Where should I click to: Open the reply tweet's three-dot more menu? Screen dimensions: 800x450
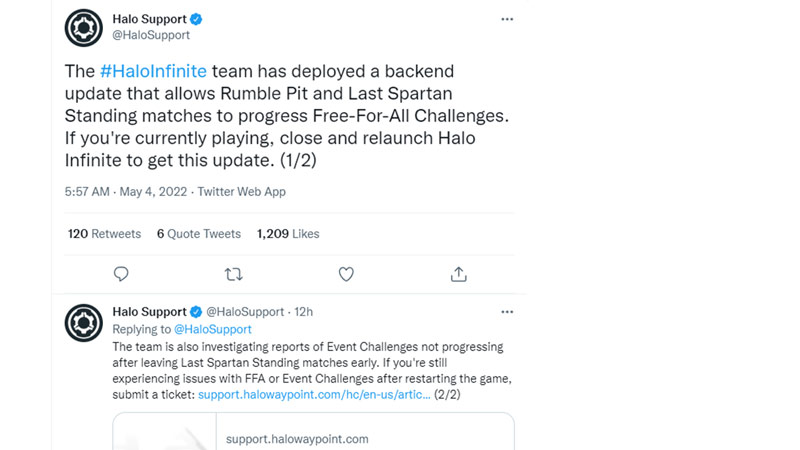[x=507, y=312]
